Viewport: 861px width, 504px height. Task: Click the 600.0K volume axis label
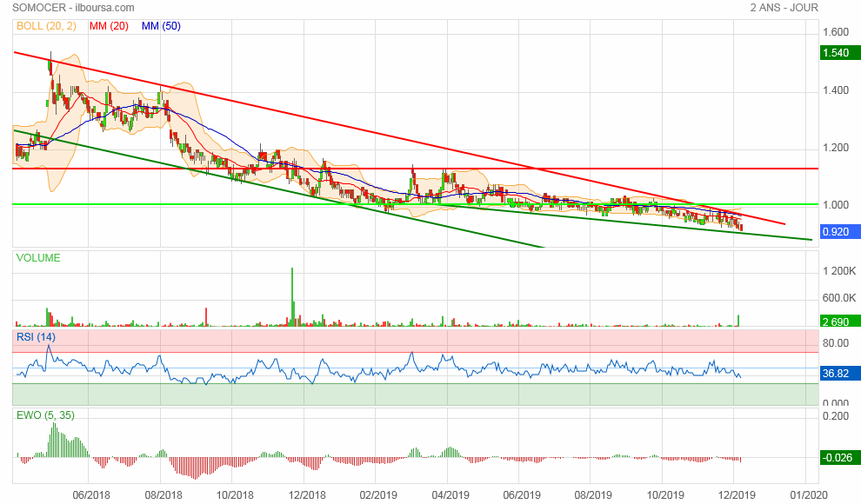coord(839,297)
